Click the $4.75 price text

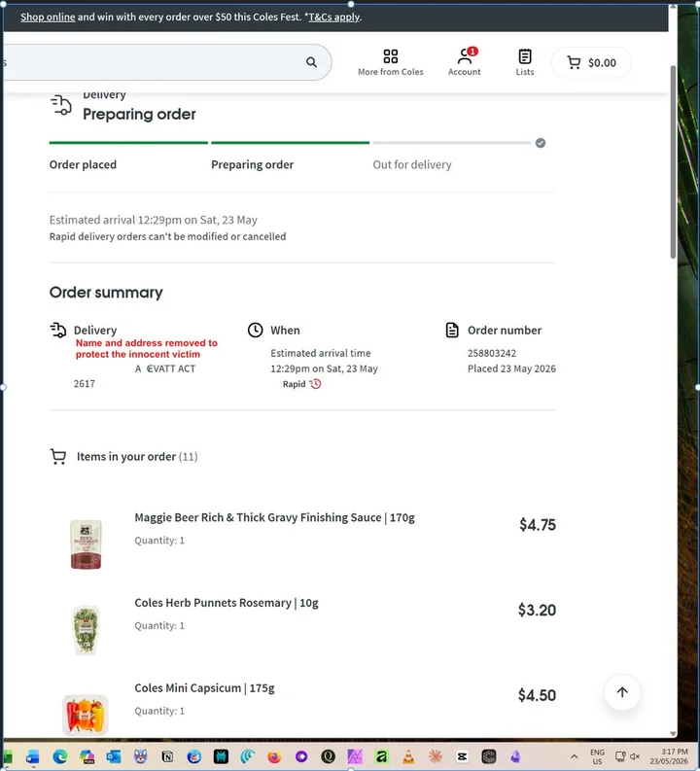point(538,525)
